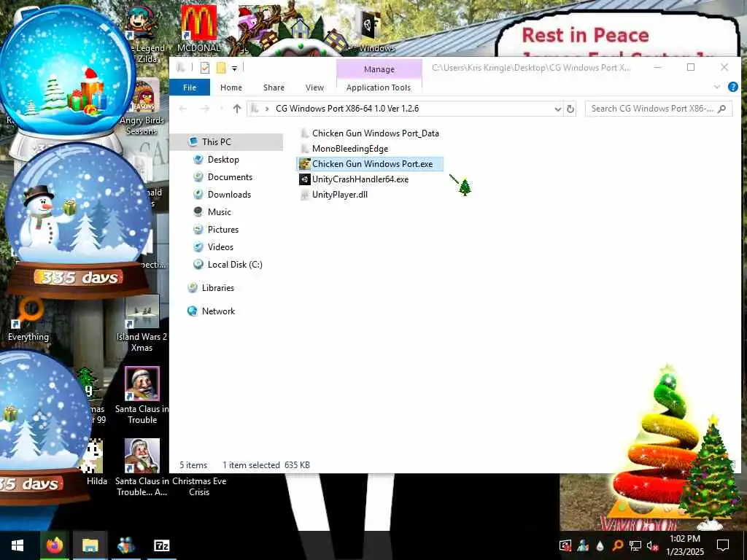Click the Everything desktop shortcut
The width and height of the screenshot is (747, 560).
tap(28, 319)
